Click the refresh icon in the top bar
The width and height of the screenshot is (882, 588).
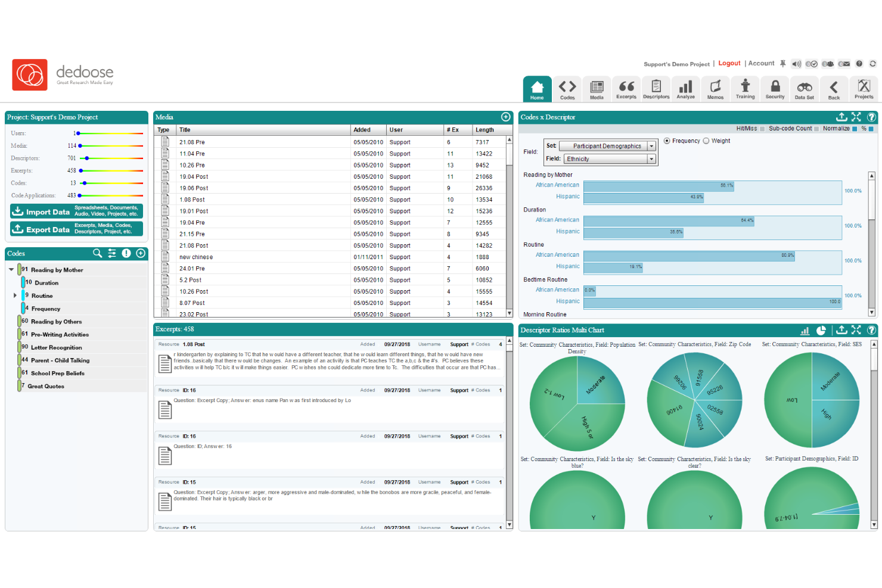[872, 64]
